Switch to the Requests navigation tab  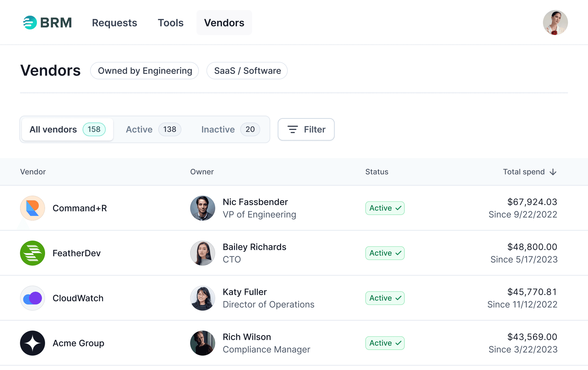click(115, 23)
